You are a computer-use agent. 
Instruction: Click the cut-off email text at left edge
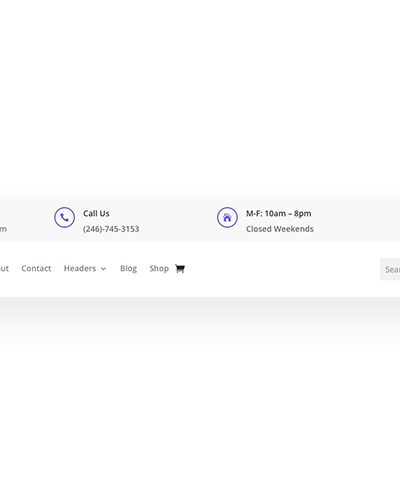[x=3, y=229]
